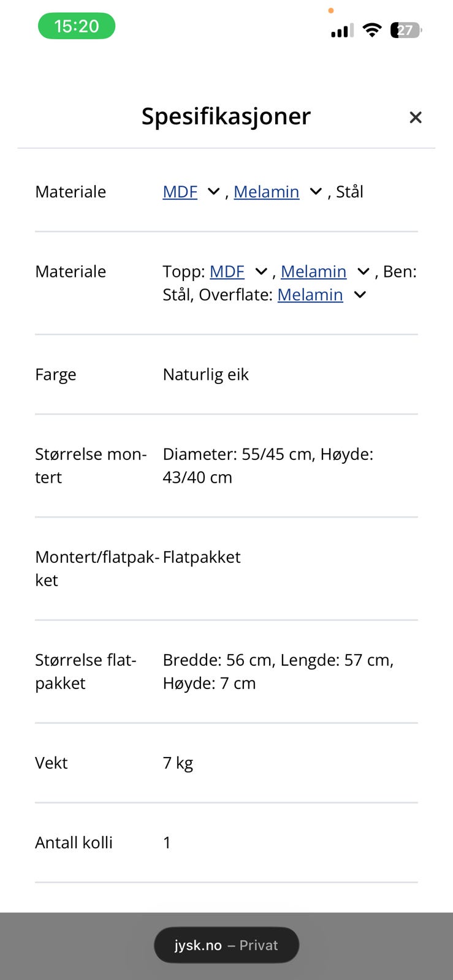The height and width of the screenshot is (980, 453).
Task: Select the Naturlig eik color value
Action: [205, 374]
